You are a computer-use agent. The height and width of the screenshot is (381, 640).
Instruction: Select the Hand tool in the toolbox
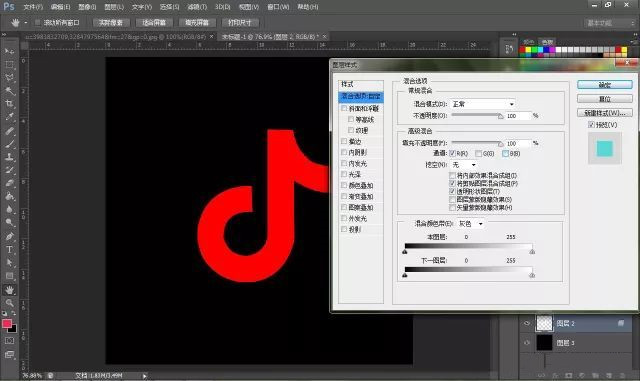point(9,290)
